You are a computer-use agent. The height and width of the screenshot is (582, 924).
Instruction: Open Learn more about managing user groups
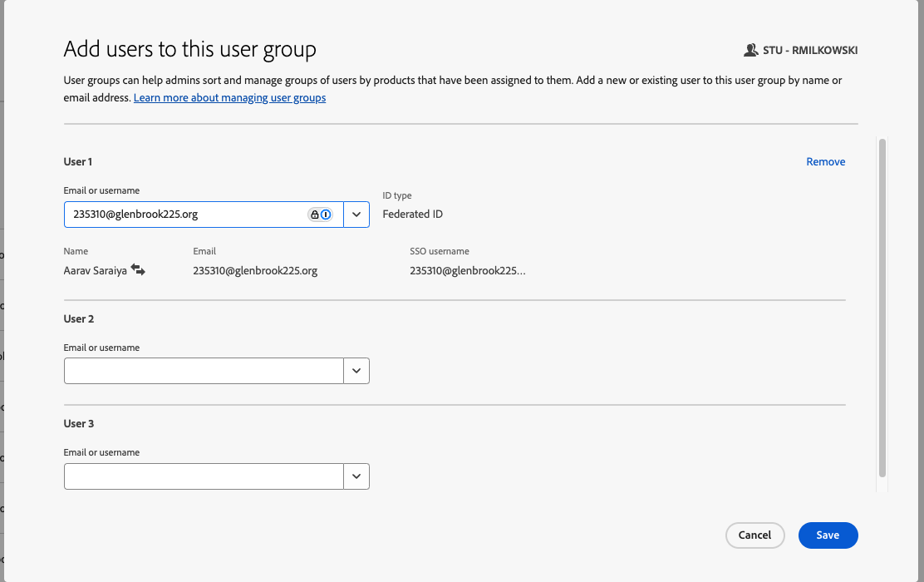point(229,98)
